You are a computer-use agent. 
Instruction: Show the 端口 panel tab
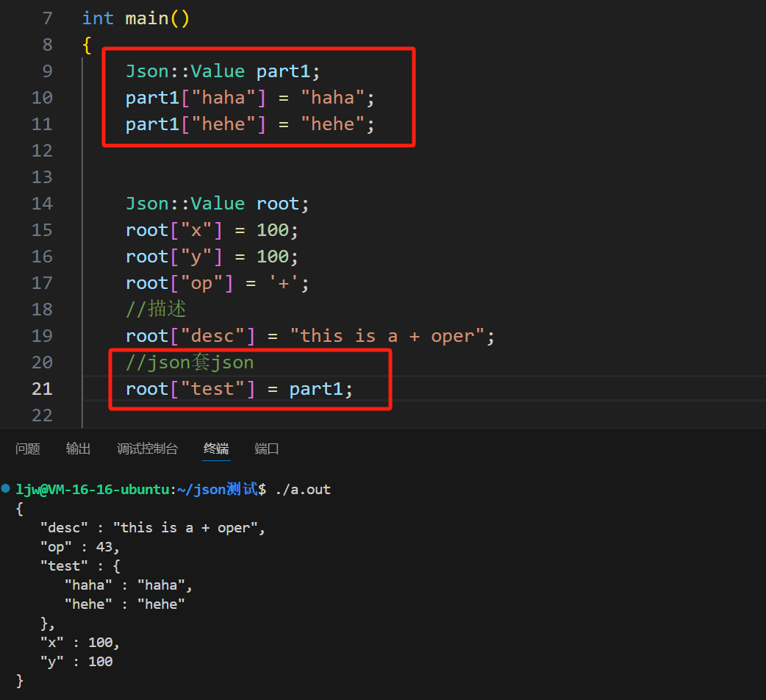coord(267,449)
